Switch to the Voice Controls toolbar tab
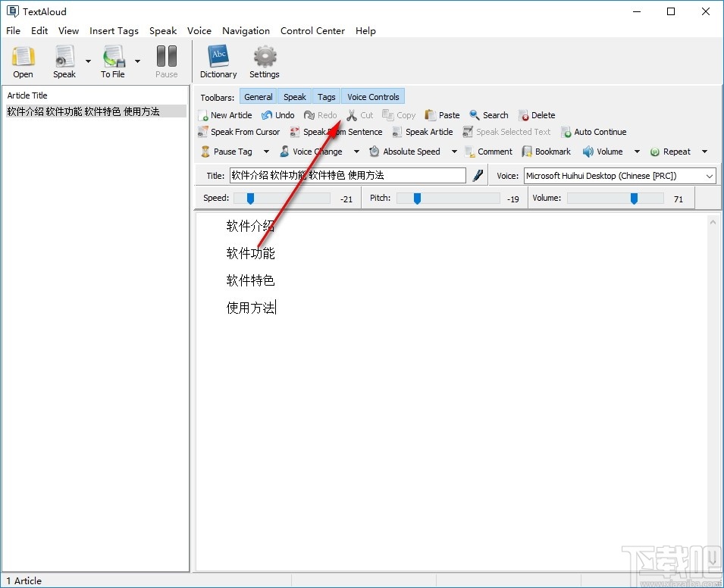Screen dimensions: 724x588 point(372,96)
